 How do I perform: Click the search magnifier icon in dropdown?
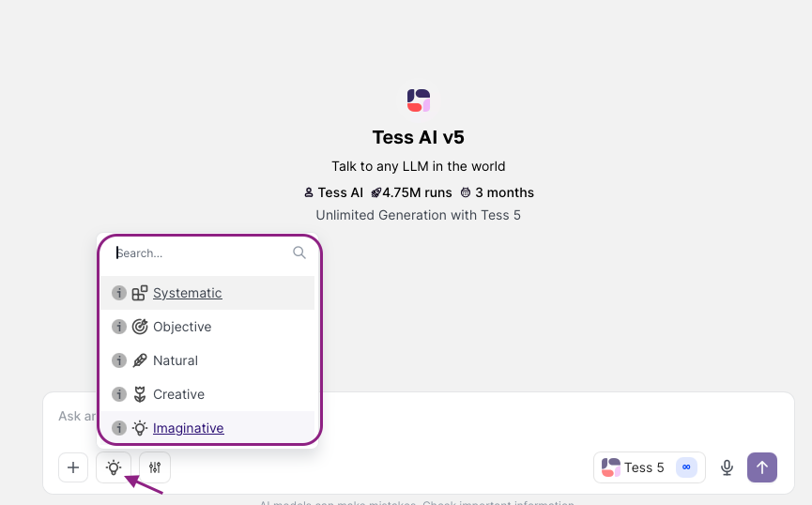click(x=299, y=252)
